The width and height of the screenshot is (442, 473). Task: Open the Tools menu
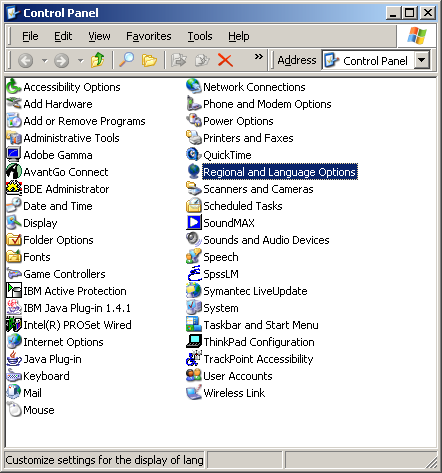tap(200, 36)
